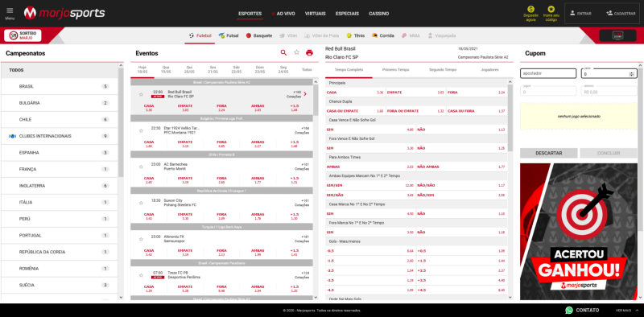Click the valor field stepper arrows
644x317 pixels.
click(x=632, y=74)
